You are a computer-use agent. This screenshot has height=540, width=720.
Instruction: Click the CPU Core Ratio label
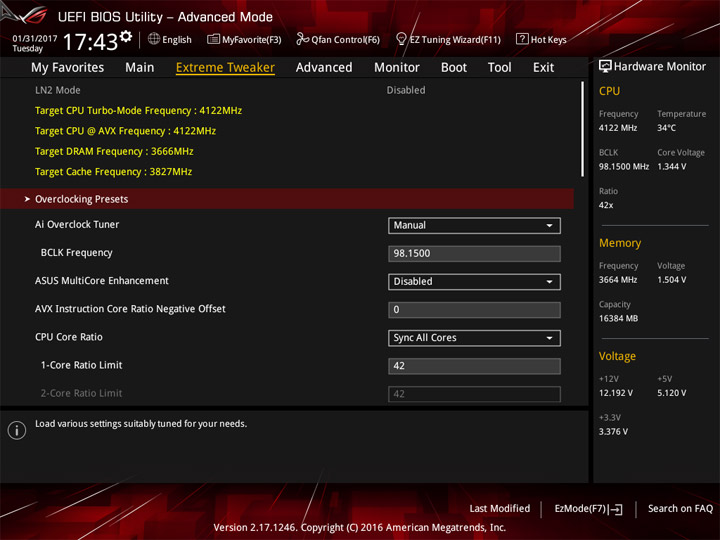[x=68, y=337]
